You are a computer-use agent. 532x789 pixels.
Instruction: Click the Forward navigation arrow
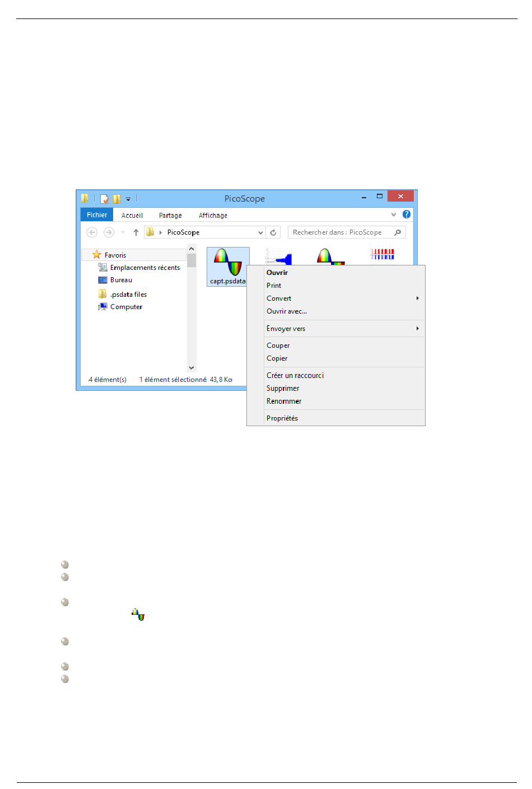[109, 232]
